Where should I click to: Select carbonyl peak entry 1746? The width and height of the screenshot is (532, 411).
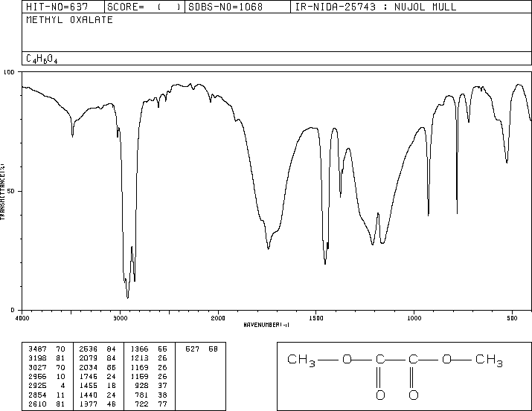tap(89, 376)
